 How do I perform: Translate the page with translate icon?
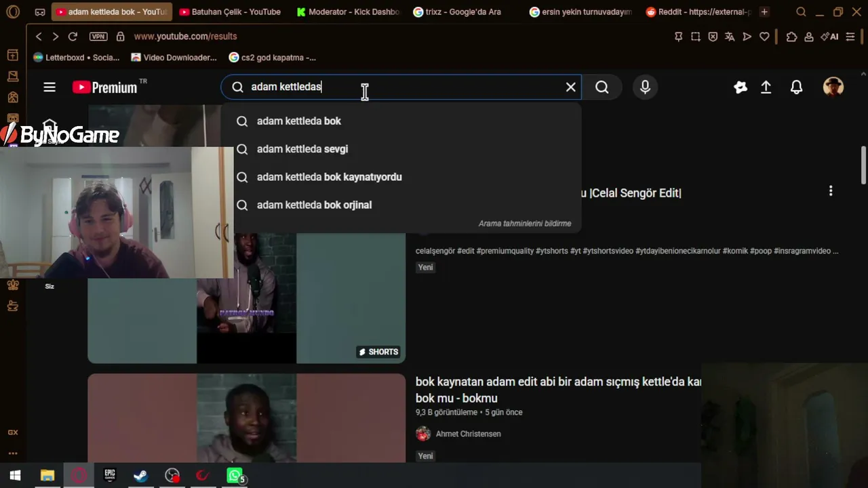730,37
